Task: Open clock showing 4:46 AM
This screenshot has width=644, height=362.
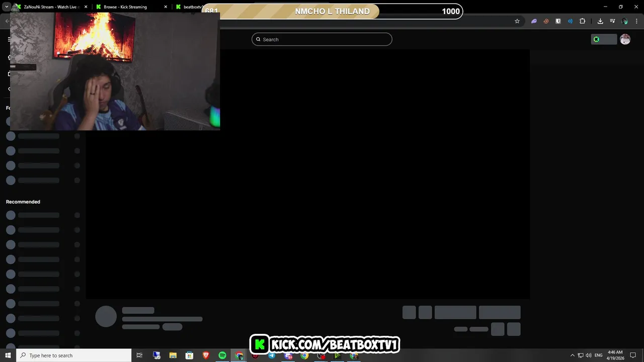Action: pos(615,355)
